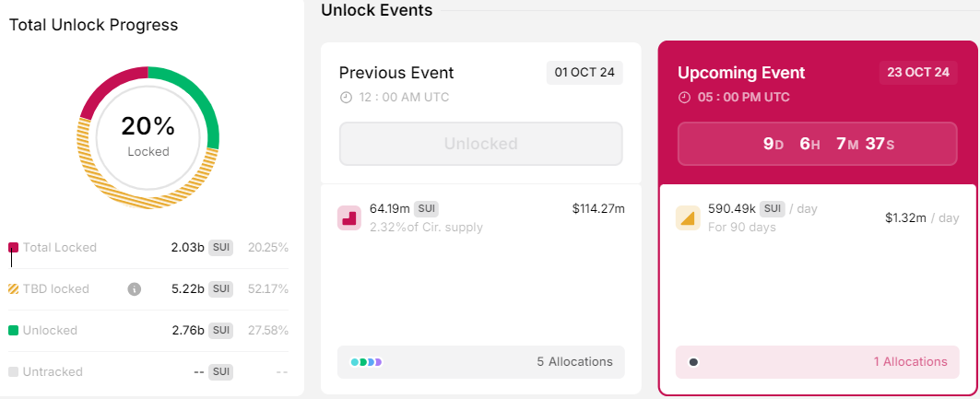Image resolution: width=980 pixels, height=399 pixels.
Task: Open the 5 Allocations bar
Action: tap(481, 362)
